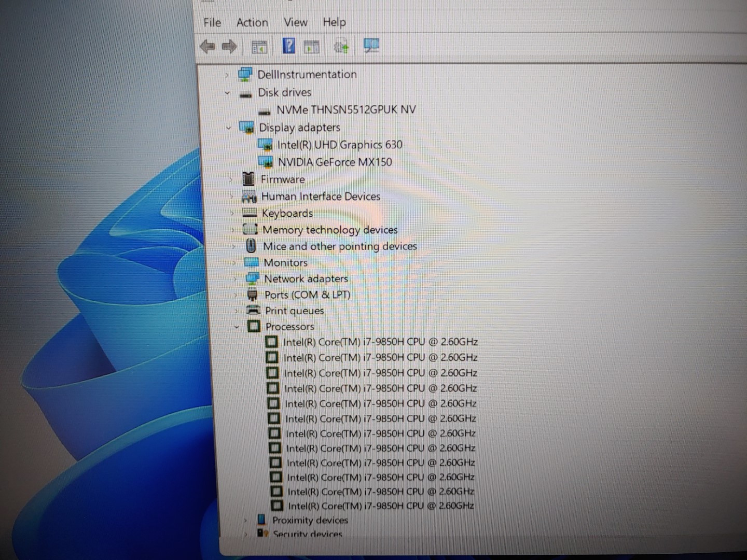Image resolution: width=747 pixels, height=560 pixels.
Task: Click the Human Interface Devices icon
Action: [x=250, y=197]
